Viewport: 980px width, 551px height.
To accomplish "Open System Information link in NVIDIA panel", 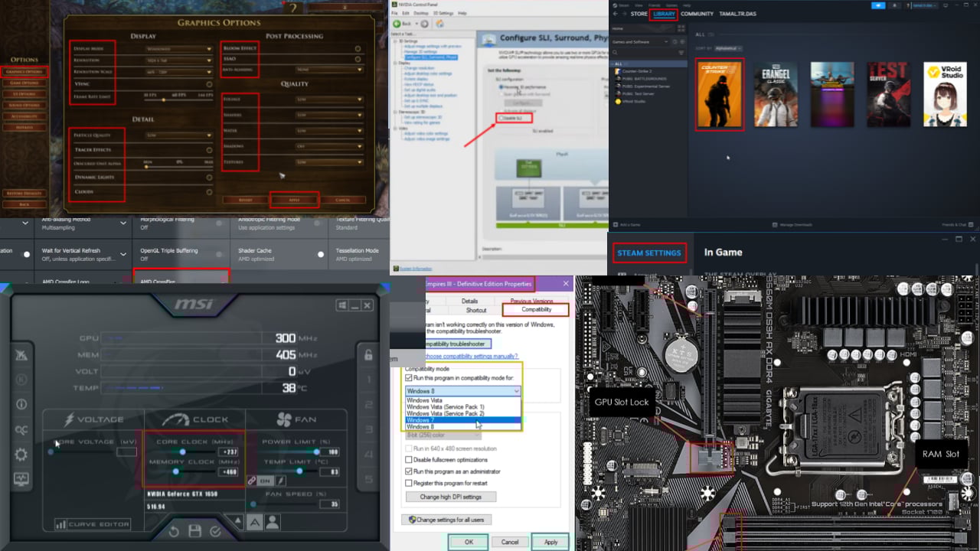I will 415,269.
